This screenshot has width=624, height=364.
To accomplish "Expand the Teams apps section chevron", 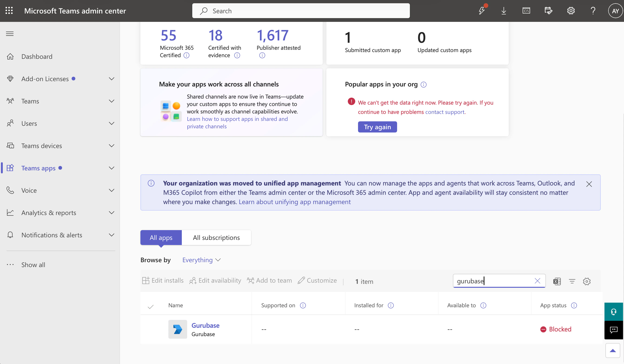I will 112,168.
